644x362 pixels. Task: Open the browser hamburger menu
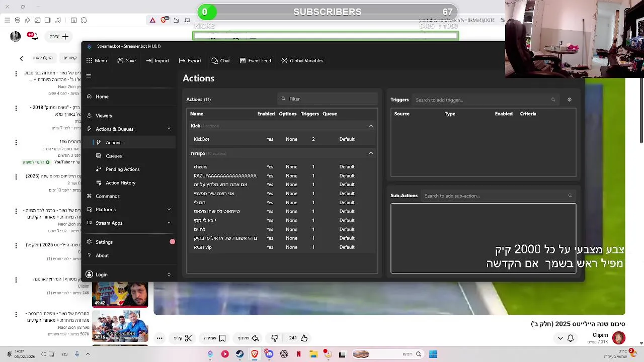click(7, 20)
